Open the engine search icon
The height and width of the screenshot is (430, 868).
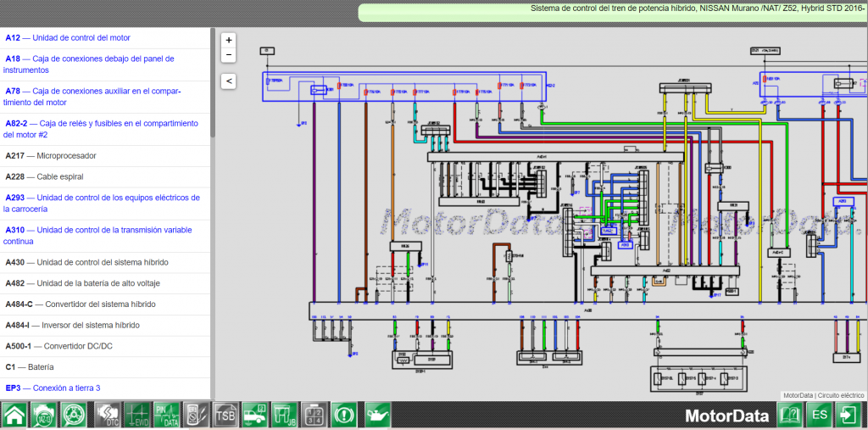[x=45, y=415]
